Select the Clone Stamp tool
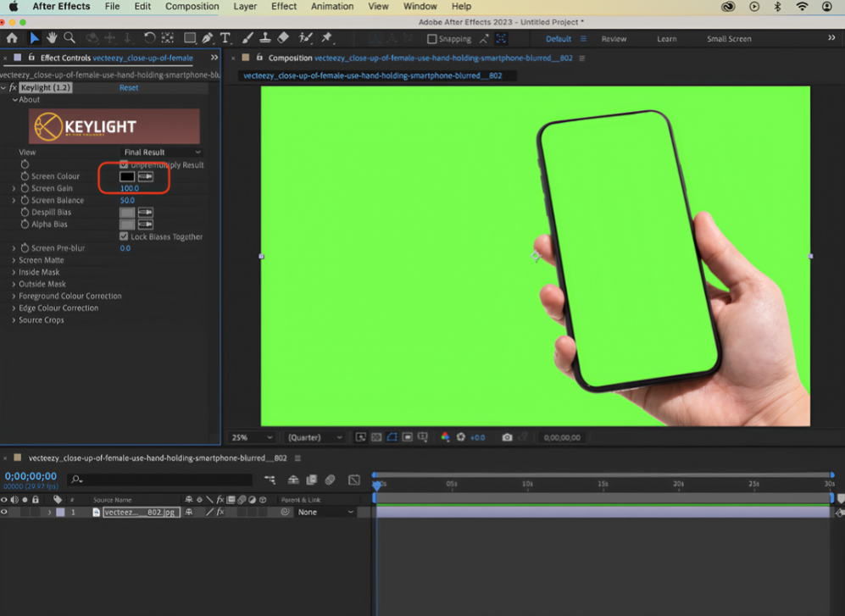Viewport: 845px width, 616px height. [265, 37]
